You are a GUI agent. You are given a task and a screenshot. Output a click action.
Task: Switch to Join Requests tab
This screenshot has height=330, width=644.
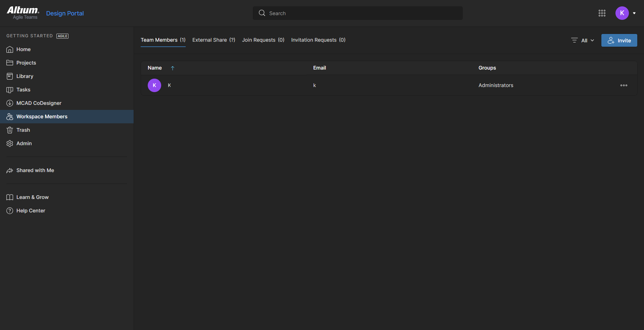(x=263, y=40)
